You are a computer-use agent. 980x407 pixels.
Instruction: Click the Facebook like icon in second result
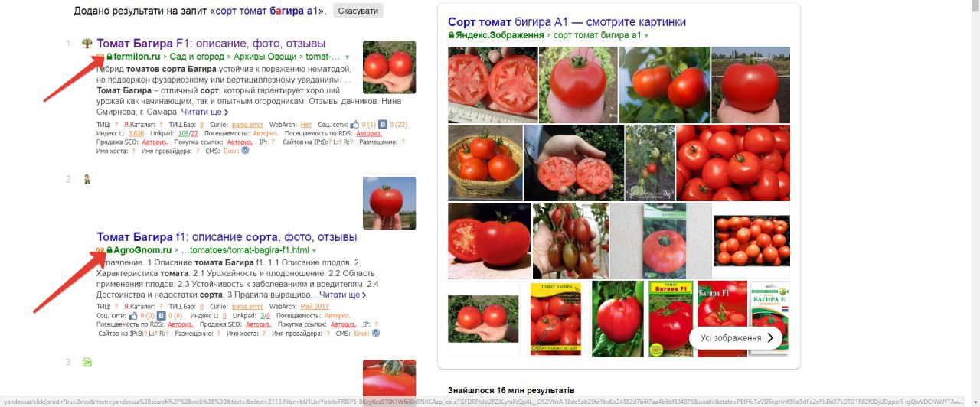pos(134,315)
